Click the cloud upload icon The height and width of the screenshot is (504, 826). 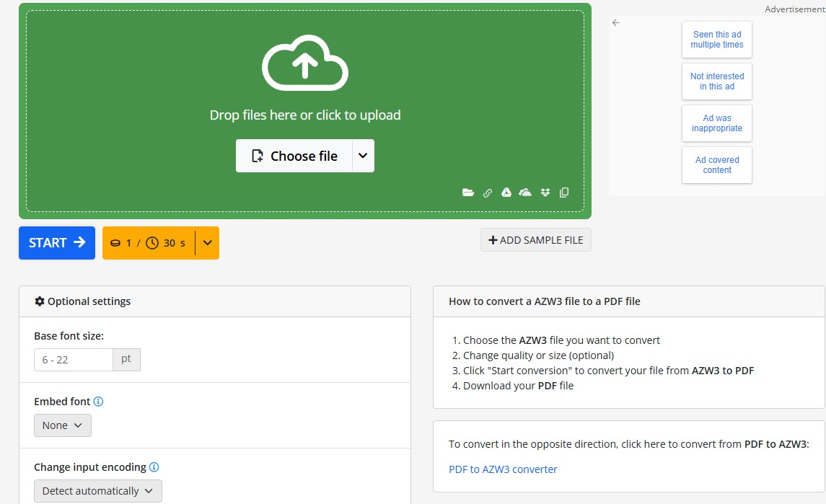[304, 66]
